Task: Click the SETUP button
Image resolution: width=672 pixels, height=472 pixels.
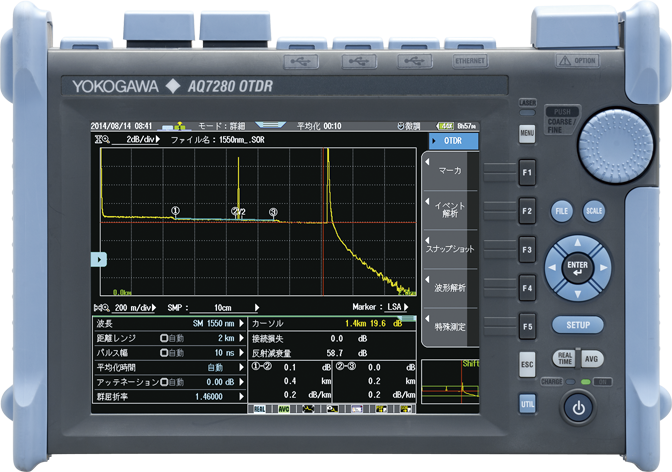Action: pos(578,325)
